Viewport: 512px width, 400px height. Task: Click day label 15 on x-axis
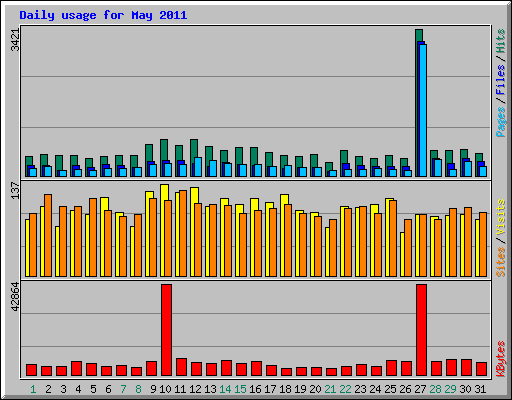coord(240,389)
